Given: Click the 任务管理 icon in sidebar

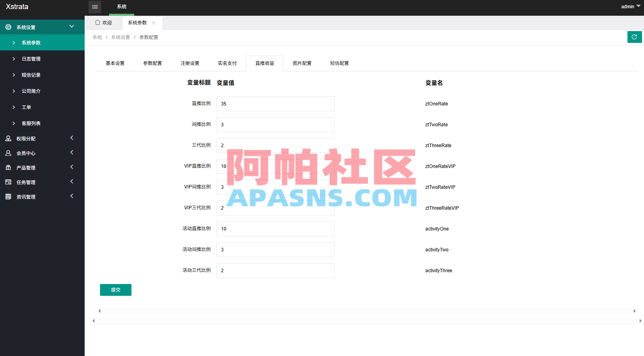Looking at the screenshot, I should coord(8,182).
